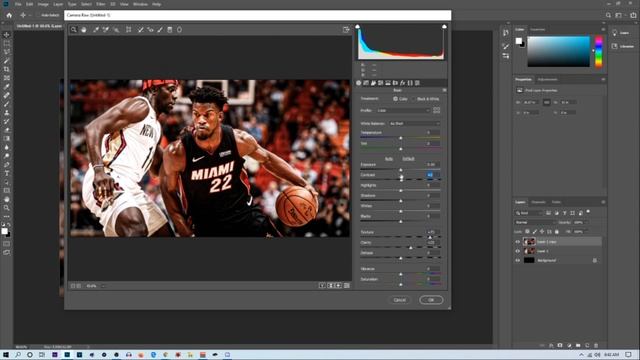Select the Brush tool in Photoshop toolbar

tap(7, 104)
